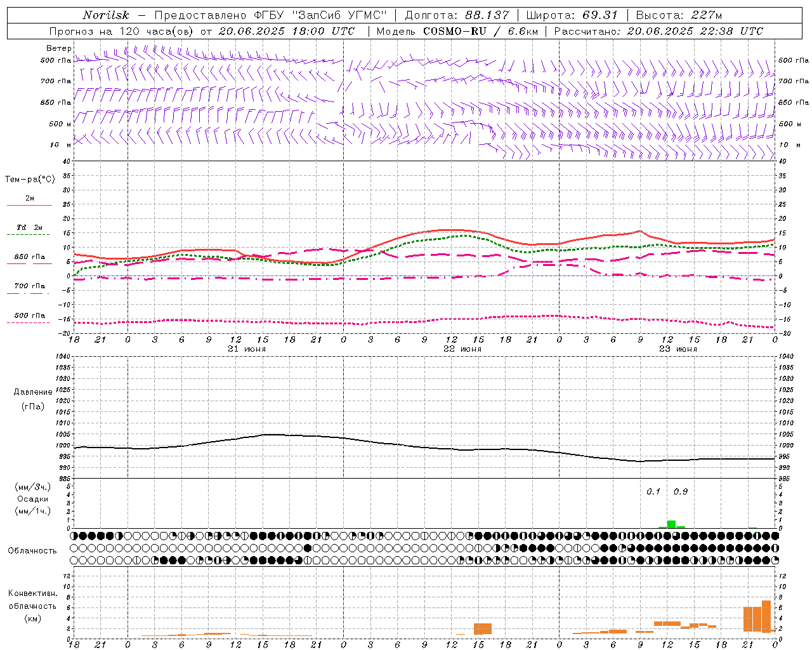
Task: Click the dashed line sample under "Td 2м"
Action: point(29,235)
